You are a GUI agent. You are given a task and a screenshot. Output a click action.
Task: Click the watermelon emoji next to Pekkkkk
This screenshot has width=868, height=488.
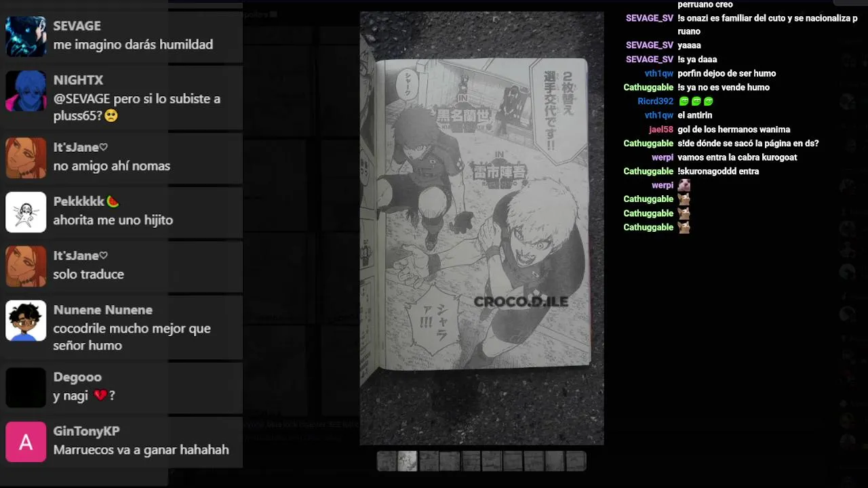click(113, 201)
